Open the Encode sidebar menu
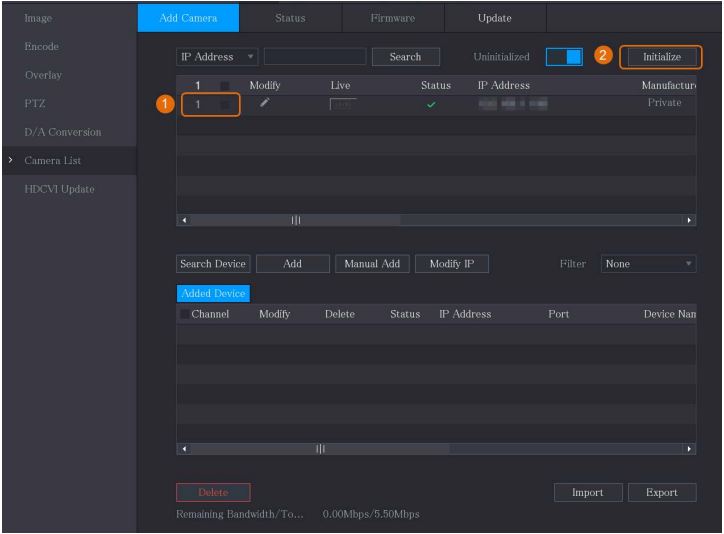 click(x=42, y=47)
